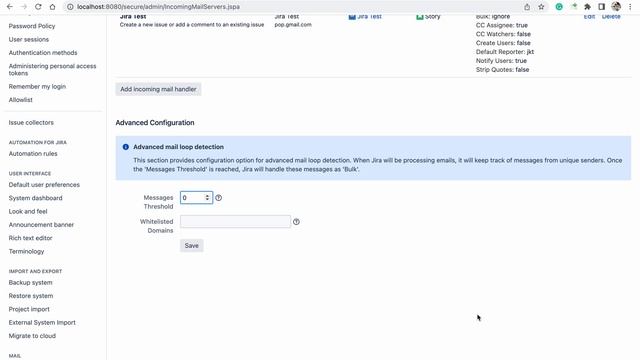
Task: Toggle the browser side panel icon
Action: (x=602, y=7)
